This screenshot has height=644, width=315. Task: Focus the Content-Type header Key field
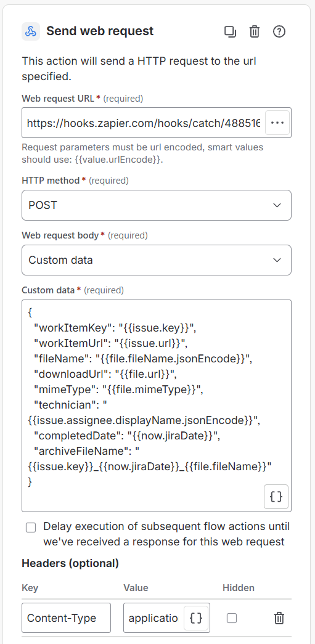pos(66,618)
